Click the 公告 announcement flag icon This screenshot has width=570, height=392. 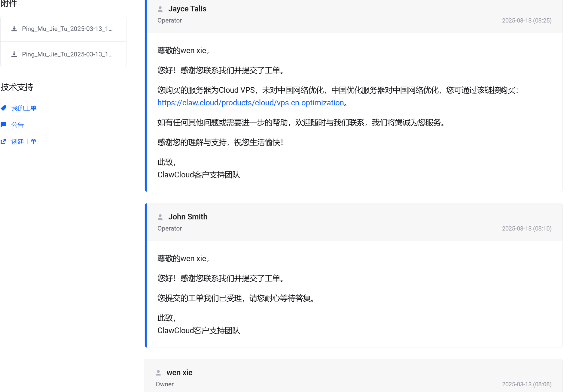[x=4, y=125]
